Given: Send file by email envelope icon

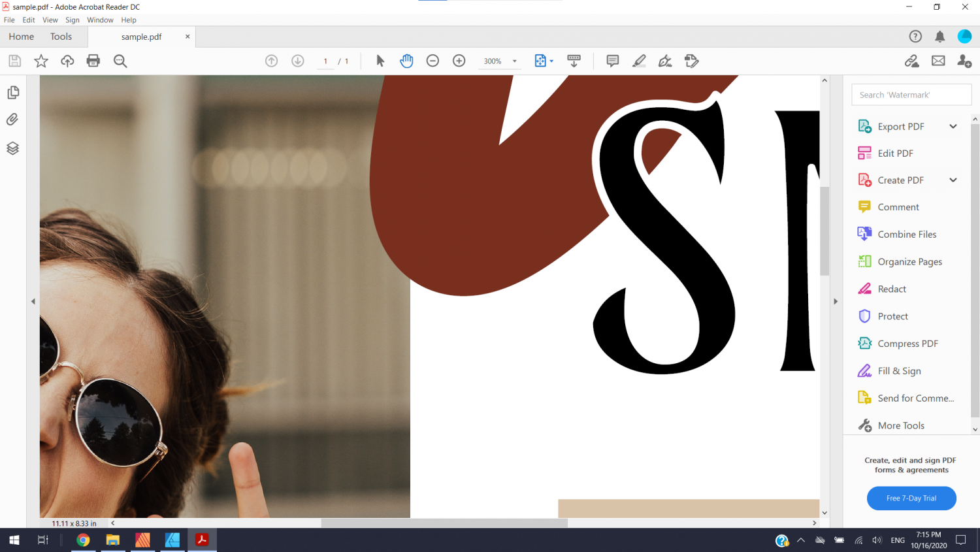Looking at the screenshot, I should point(938,61).
